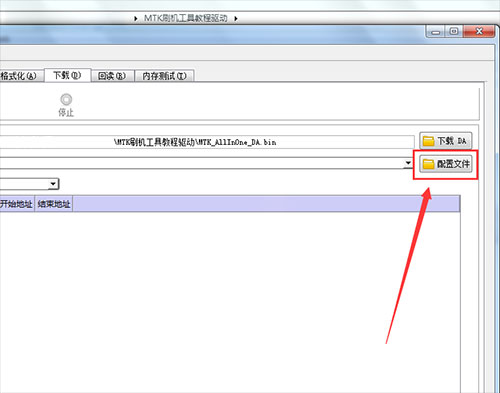The height and width of the screenshot is (393, 500).
Task: Click breadcrumb arrow before MTK刷机工具教程驱动
Action: tap(136, 18)
